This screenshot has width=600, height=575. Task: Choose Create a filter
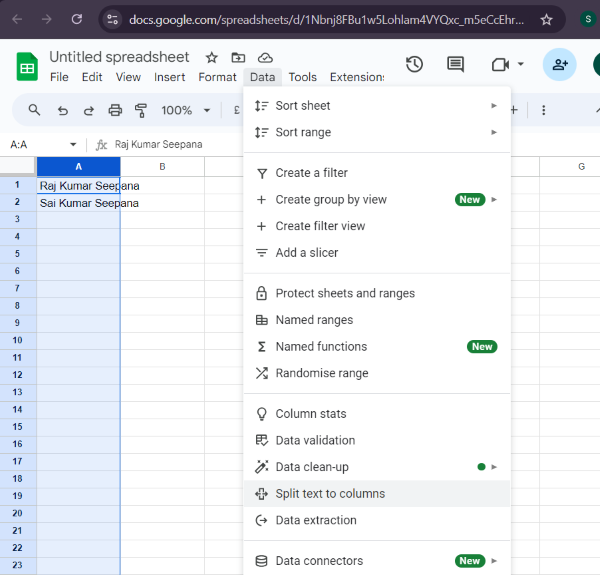(377, 173)
